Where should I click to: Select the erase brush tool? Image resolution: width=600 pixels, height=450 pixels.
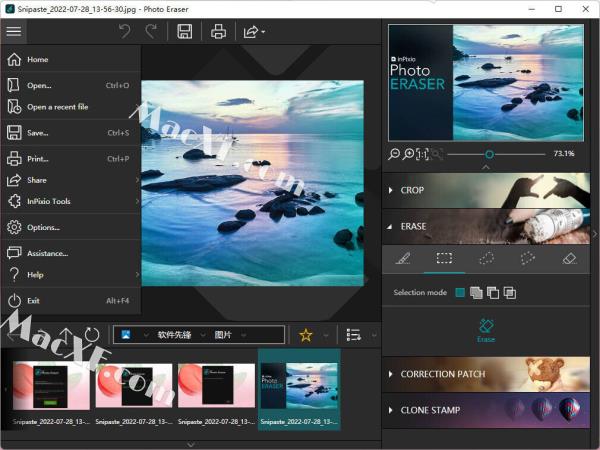(x=403, y=258)
